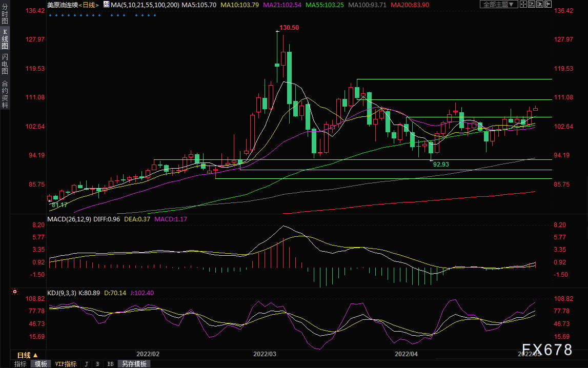Click the BB template button
The width and height of the screenshot is (588, 368).
[x=110, y=364]
